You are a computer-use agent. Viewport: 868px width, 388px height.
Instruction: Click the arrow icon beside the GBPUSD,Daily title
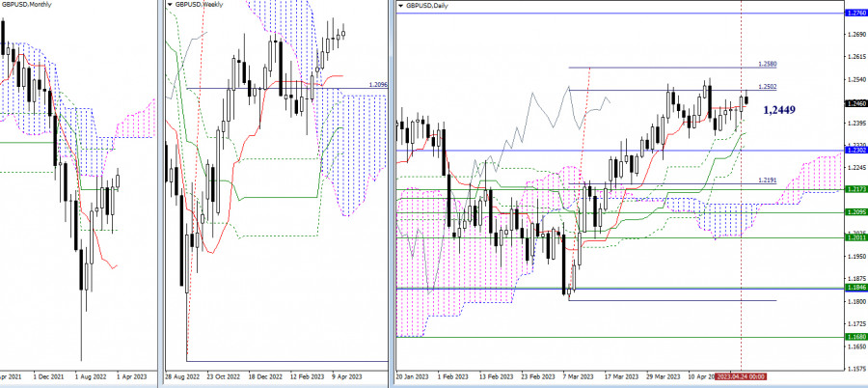tap(400, 5)
